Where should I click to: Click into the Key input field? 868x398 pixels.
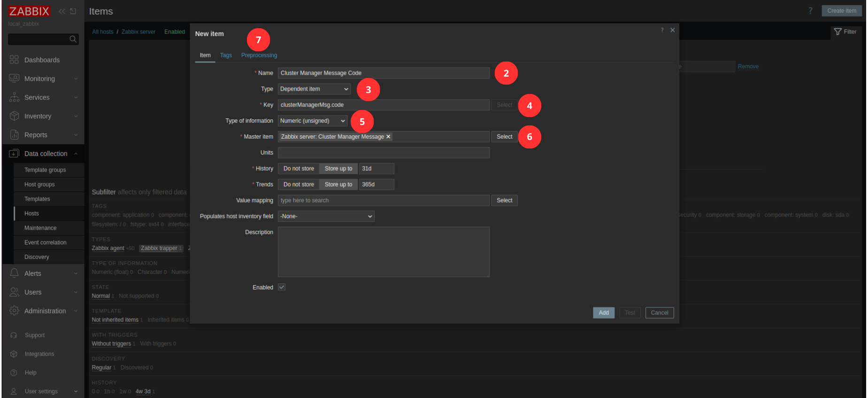pyautogui.click(x=384, y=105)
